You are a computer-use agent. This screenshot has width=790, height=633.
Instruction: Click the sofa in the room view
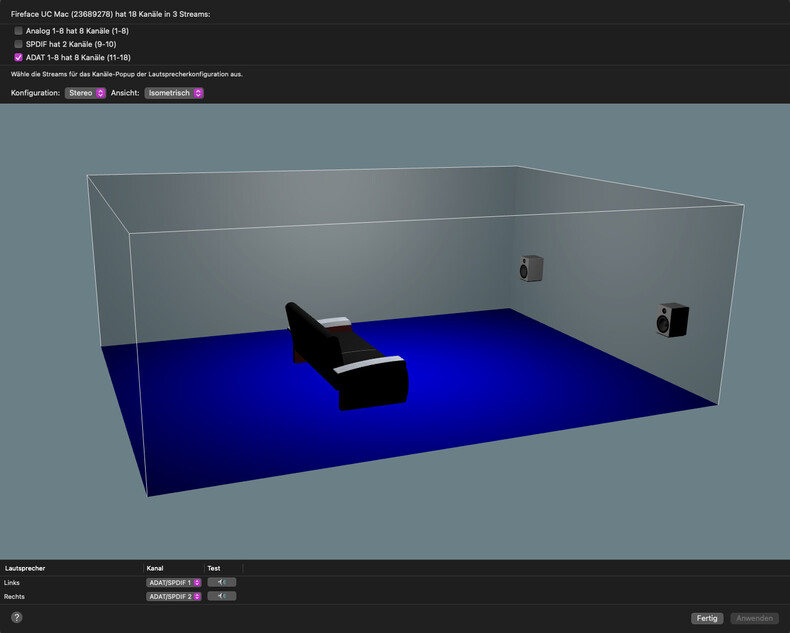pos(347,356)
